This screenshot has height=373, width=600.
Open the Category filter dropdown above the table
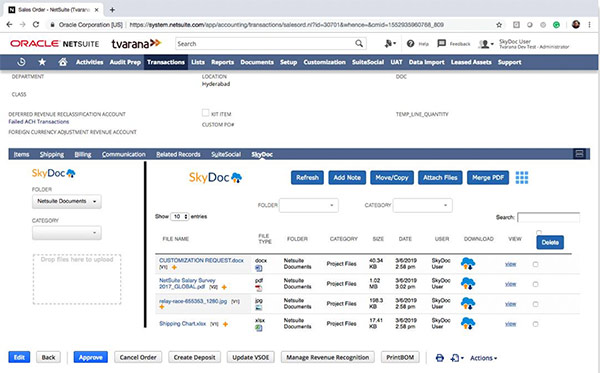422,205
